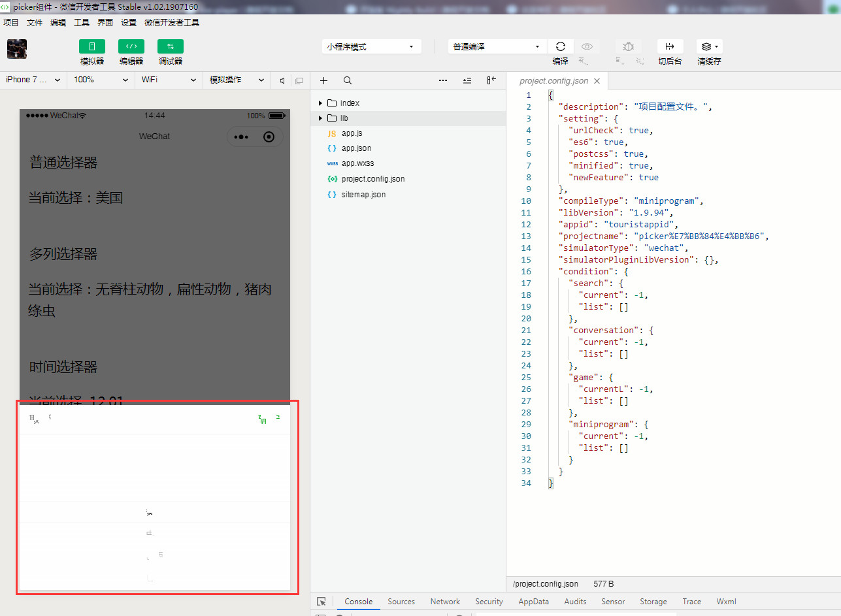The height and width of the screenshot is (616, 841).
Task: Click the preview eye icon
Action: [587, 46]
